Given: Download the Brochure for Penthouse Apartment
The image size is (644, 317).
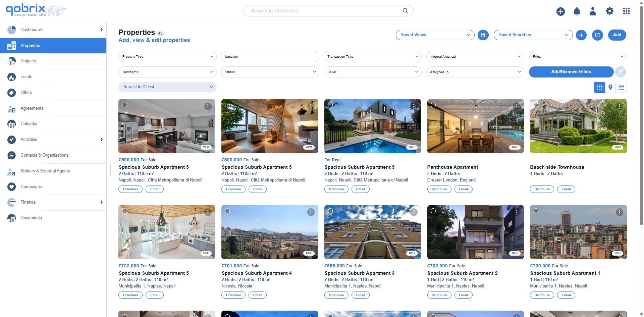Looking at the screenshot, I should coord(439,189).
